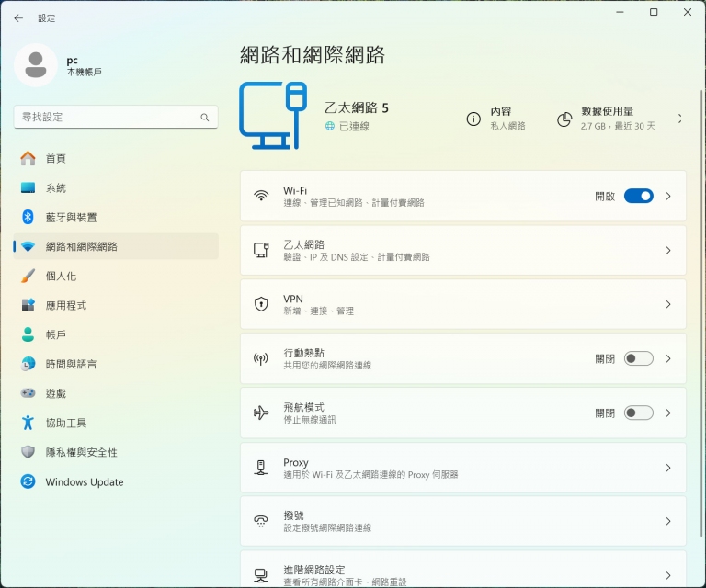706x588 pixels.
Task: Click the 協助工具 accessibility figure icon
Action: coord(28,423)
